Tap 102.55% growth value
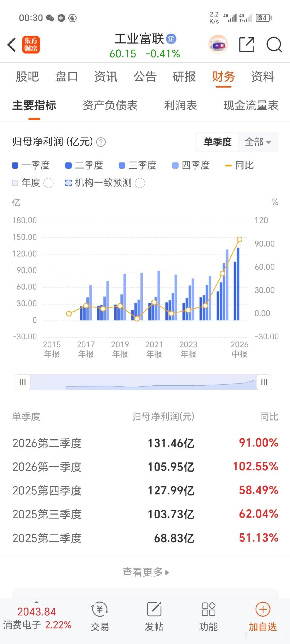Image resolution: width=290 pixels, height=644 pixels. click(256, 466)
